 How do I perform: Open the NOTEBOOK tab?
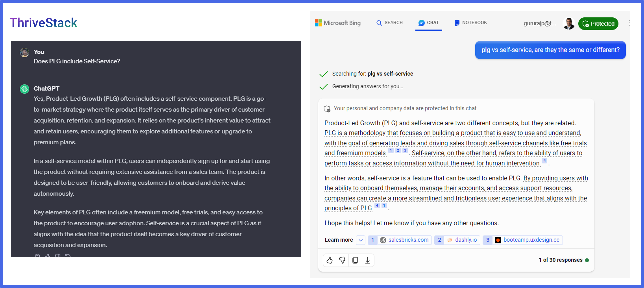(x=470, y=23)
